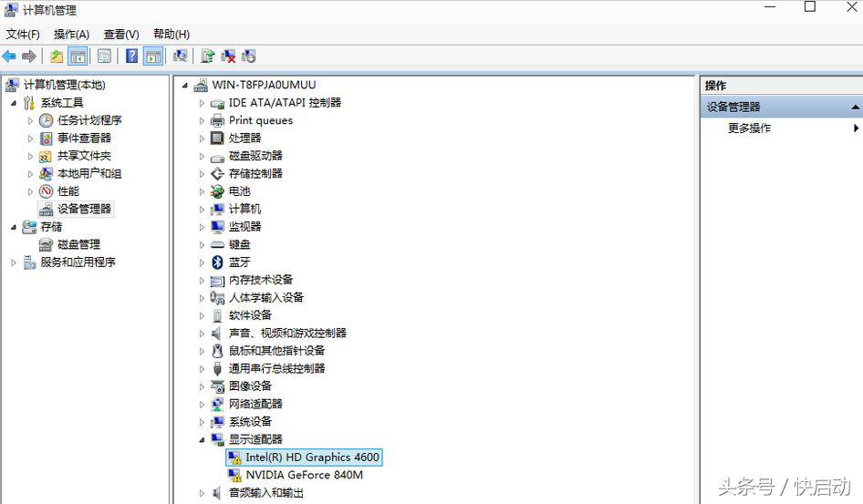
Task: Select the 性能 monitor icon
Action: [47, 191]
